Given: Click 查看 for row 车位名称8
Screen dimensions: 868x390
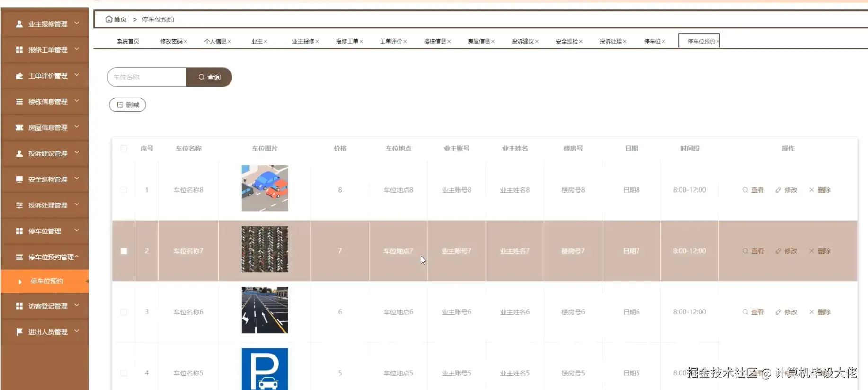Looking at the screenshot, I should pyautogui.click(x=753, y=190).
